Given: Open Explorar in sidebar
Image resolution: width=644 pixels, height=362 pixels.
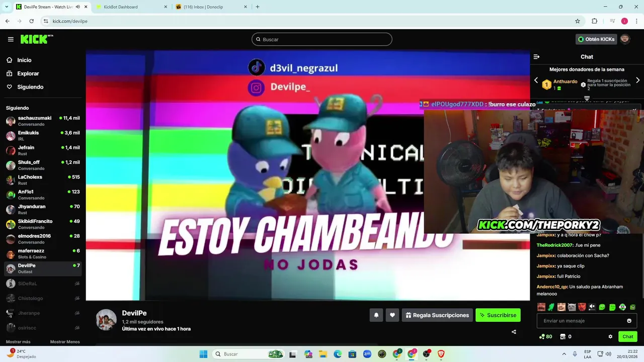Looking at the screenshot, I should point(28,73).
